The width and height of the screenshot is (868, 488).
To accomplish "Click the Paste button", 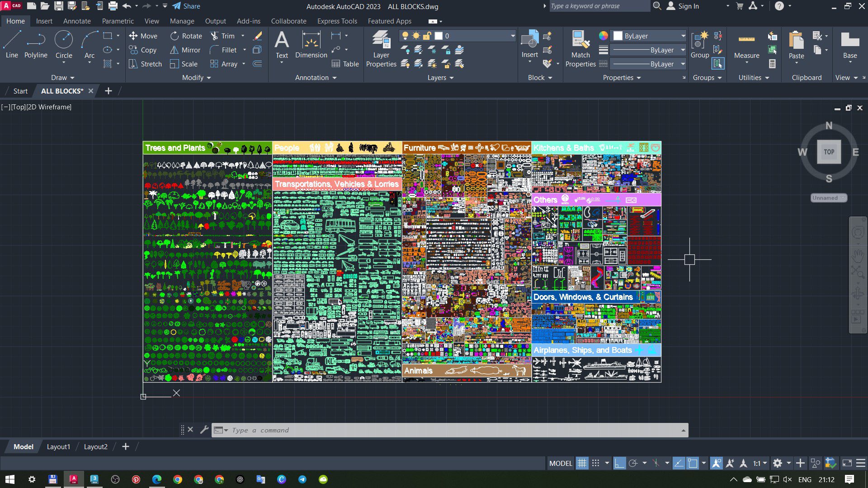I will tap(796, 45).
